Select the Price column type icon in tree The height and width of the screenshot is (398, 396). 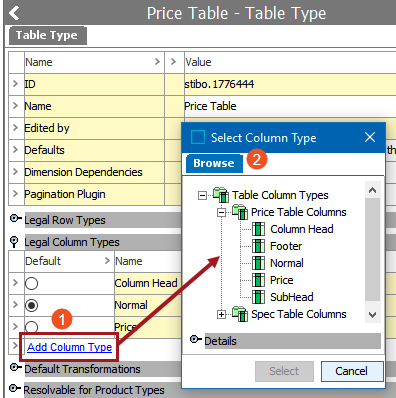coord(259,280)
